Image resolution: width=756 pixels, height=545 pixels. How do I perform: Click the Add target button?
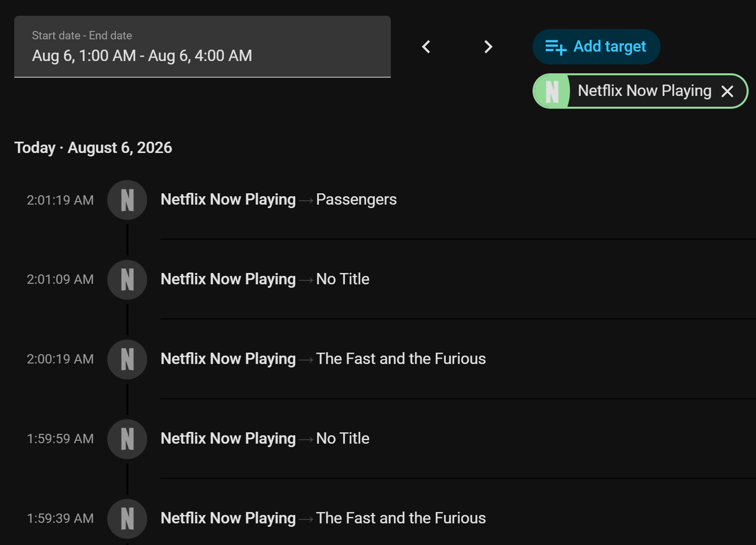[x=596, y=47]
